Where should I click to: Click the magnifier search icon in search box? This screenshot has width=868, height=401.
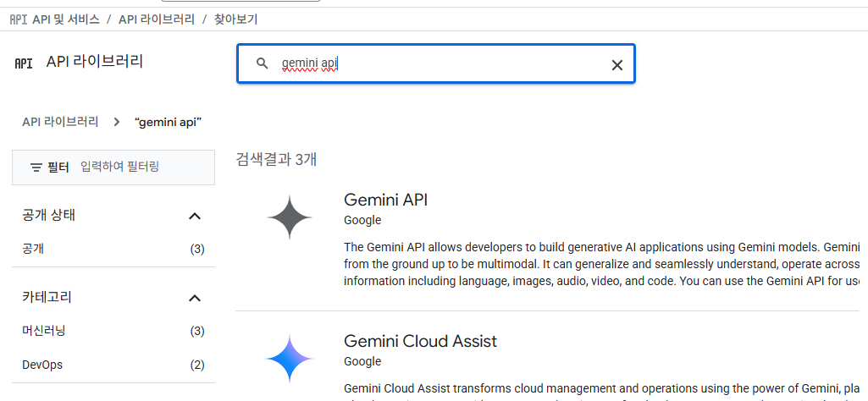[263, 63]
